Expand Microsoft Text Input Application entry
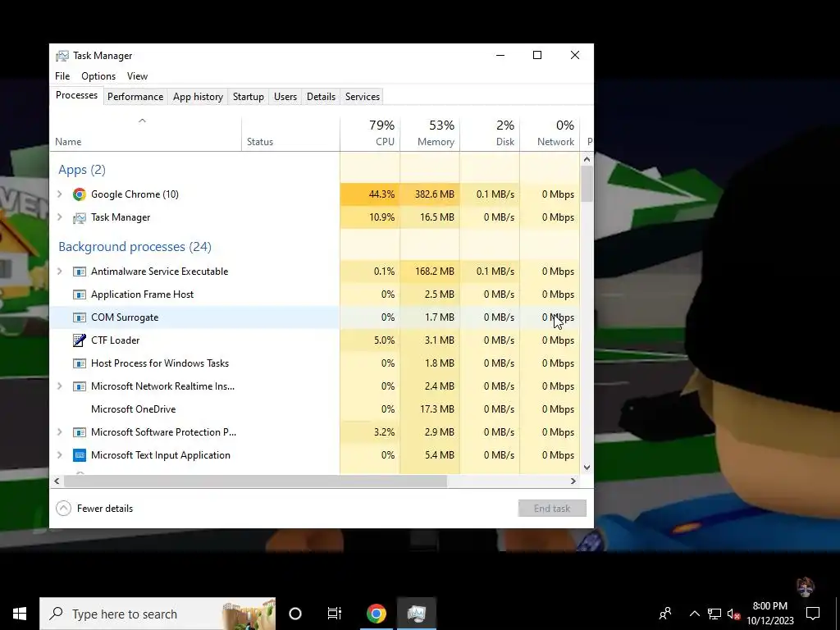 59,455
